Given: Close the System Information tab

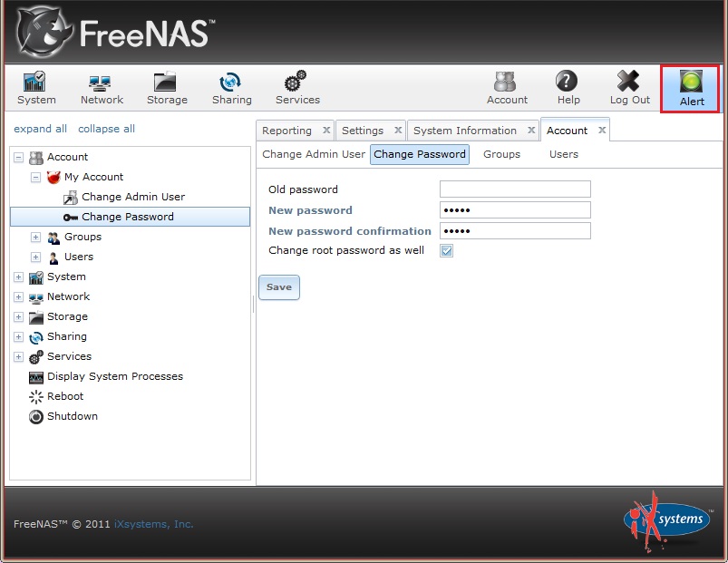Looking at the screenshot, I should coord(531,130).
